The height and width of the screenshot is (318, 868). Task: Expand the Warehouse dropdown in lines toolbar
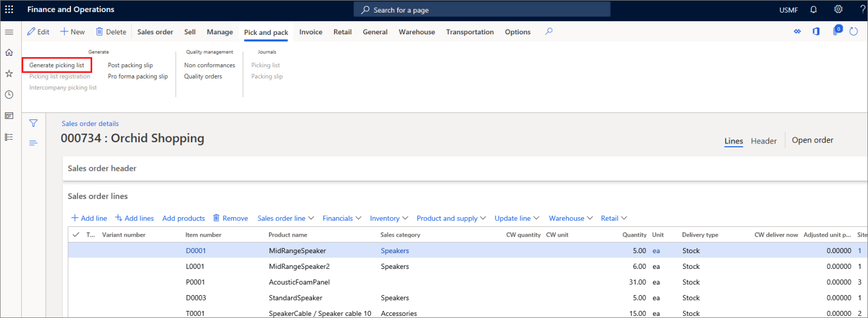[571, 218]
